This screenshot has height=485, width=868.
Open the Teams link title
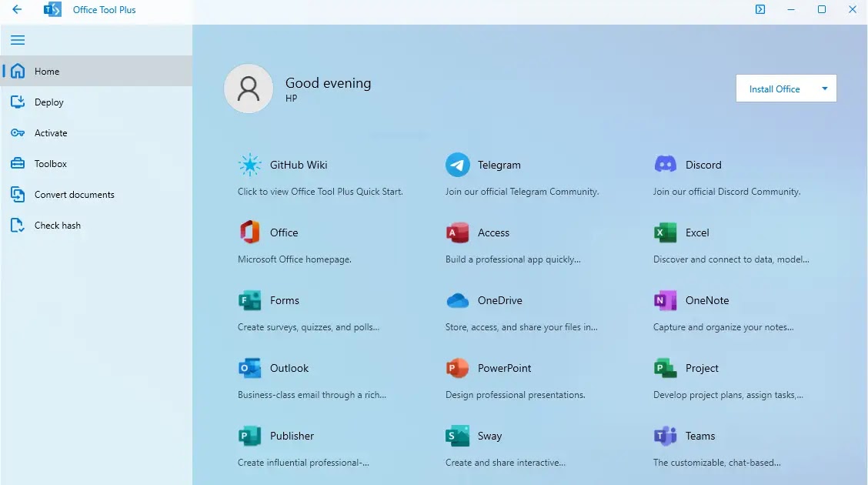[x=700, y=436]
